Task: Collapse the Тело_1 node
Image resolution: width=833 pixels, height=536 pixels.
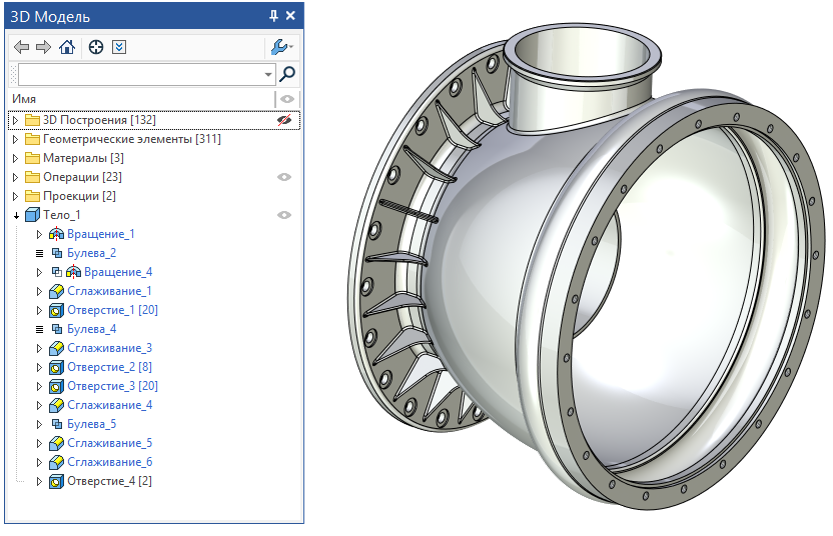Action: [16, 216]
